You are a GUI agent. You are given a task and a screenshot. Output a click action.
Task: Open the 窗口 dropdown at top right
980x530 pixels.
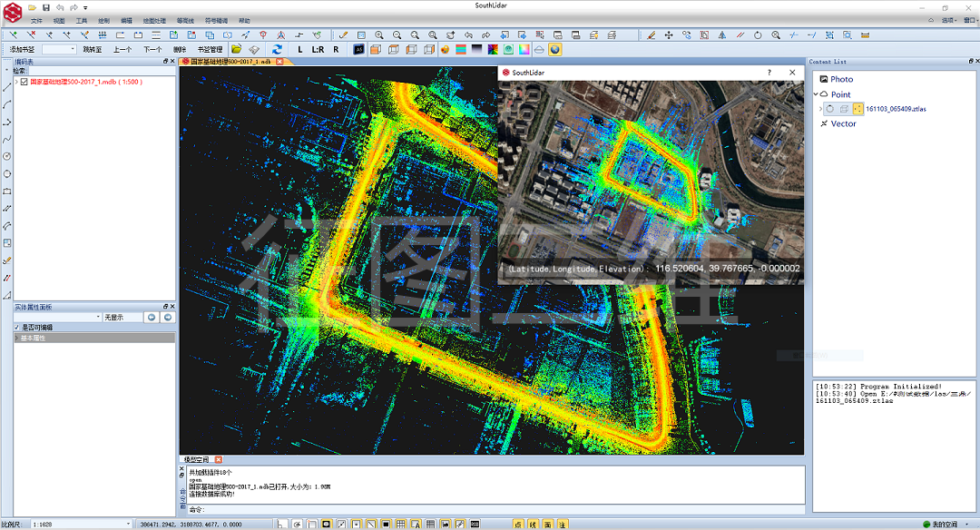point(970,21)
